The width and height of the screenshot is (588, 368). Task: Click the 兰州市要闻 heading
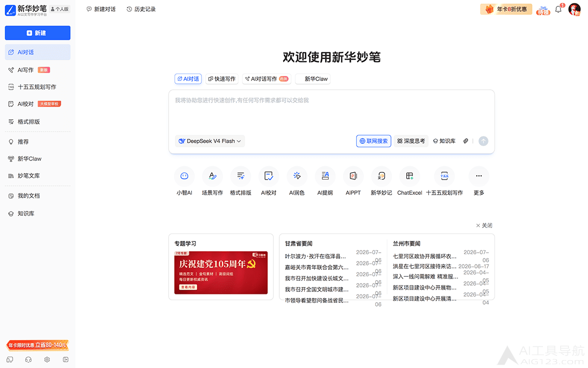(407, 243)
